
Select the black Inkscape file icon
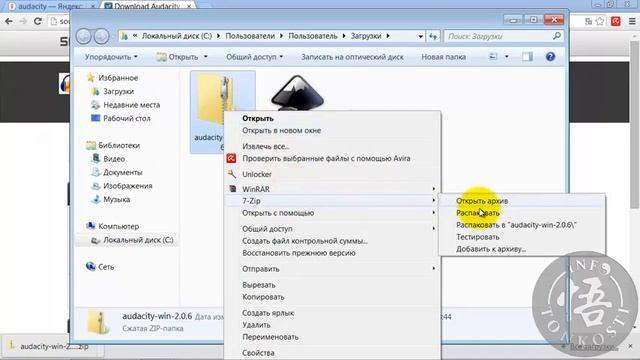point(297,93)
